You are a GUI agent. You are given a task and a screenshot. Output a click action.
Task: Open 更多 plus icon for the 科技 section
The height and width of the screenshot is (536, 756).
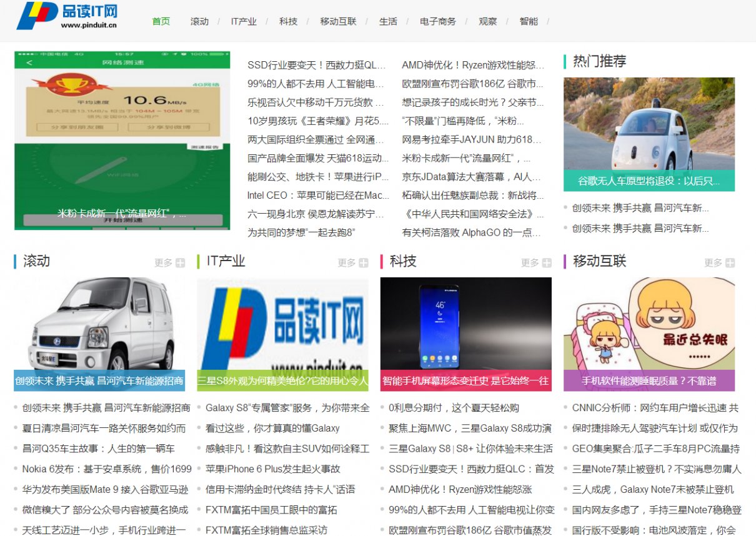[547, 263]
